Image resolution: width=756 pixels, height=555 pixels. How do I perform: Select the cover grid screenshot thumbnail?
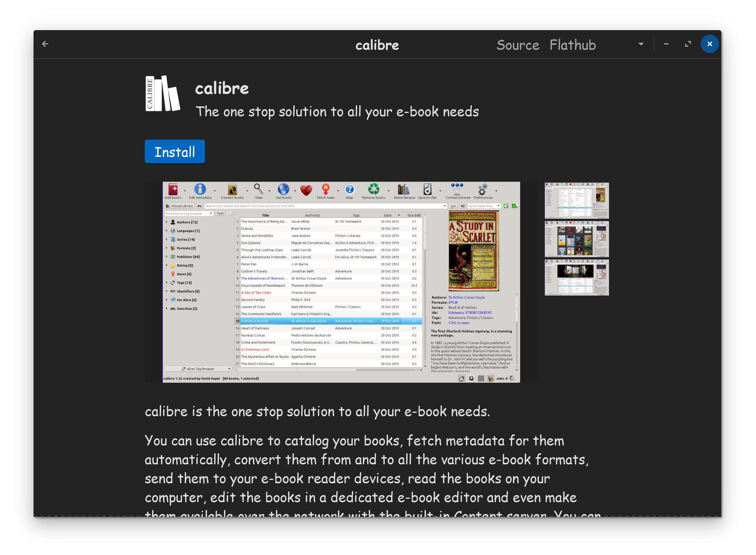coord(576,239)
